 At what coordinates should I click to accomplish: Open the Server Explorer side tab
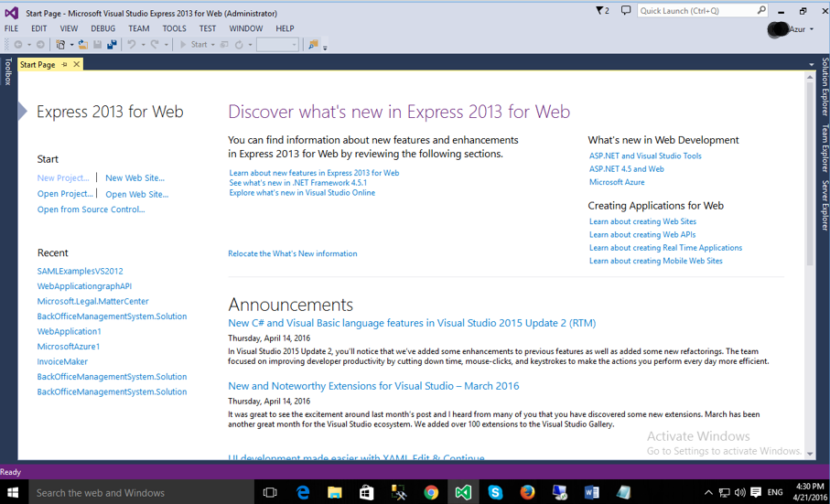825,205
